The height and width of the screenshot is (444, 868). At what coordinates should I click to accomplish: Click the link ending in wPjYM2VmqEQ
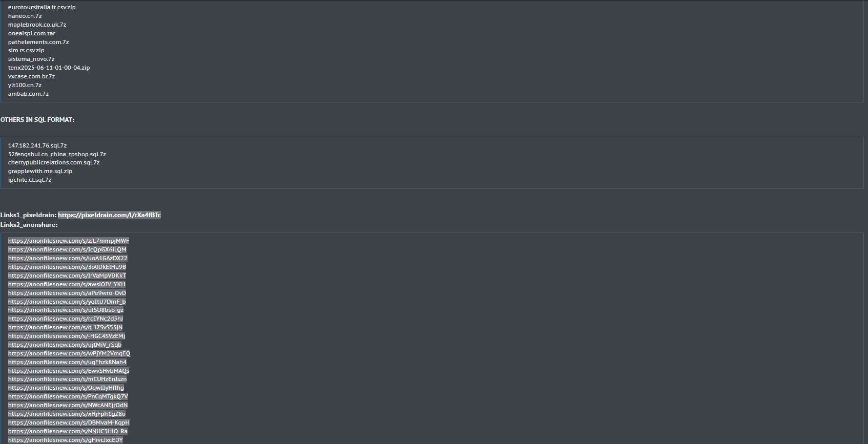pyautogui.click(x=69, y=353)
